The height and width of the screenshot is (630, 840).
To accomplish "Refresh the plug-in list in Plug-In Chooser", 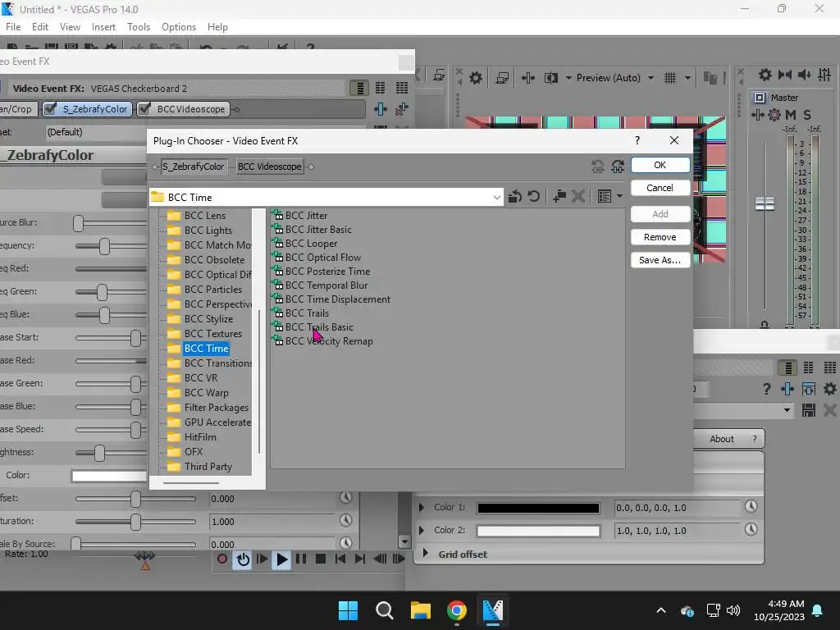I will [533, 197].
